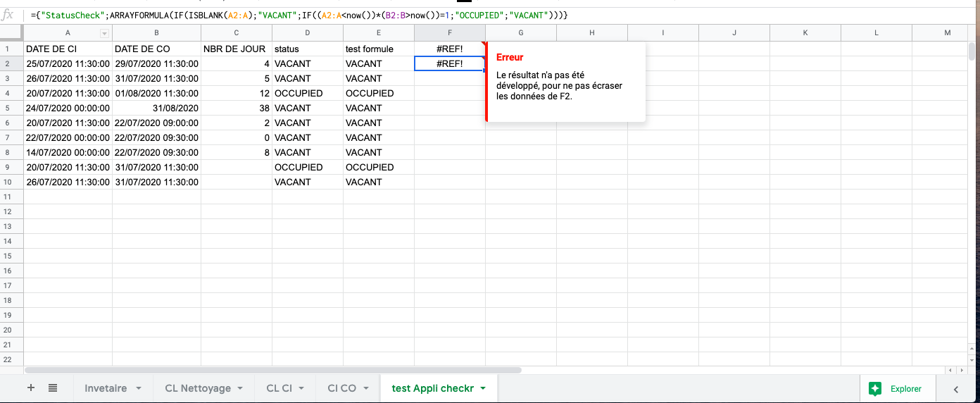
Task: Open CL Nettoyage tab dropdown arrow
Action: point(240,388)
